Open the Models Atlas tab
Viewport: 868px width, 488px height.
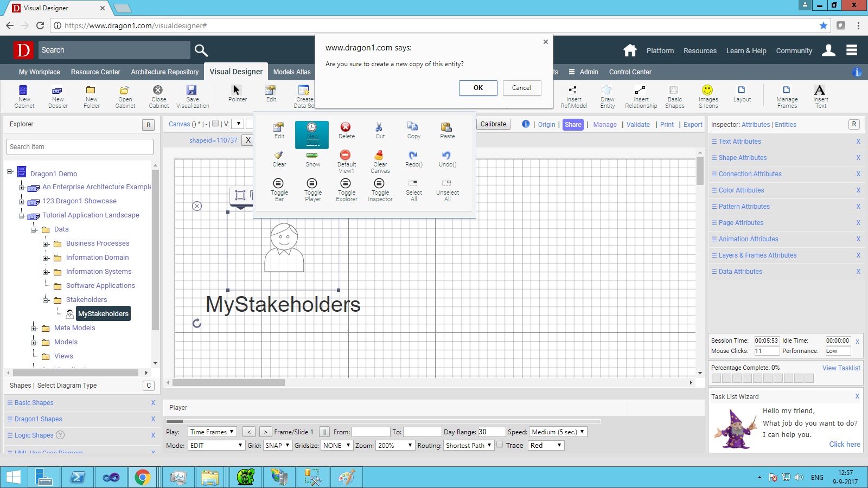[x=292, y=72]
